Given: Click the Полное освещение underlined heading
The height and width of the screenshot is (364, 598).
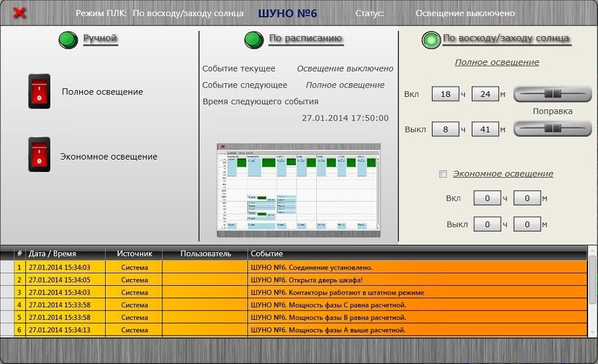Looking at the screenshot, I should pyautogui.click(x=497, y=62).
